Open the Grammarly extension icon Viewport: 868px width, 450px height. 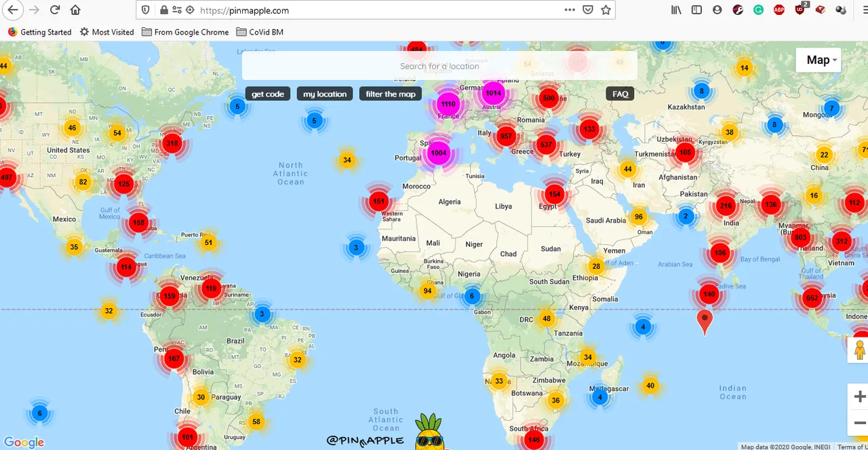759,10
